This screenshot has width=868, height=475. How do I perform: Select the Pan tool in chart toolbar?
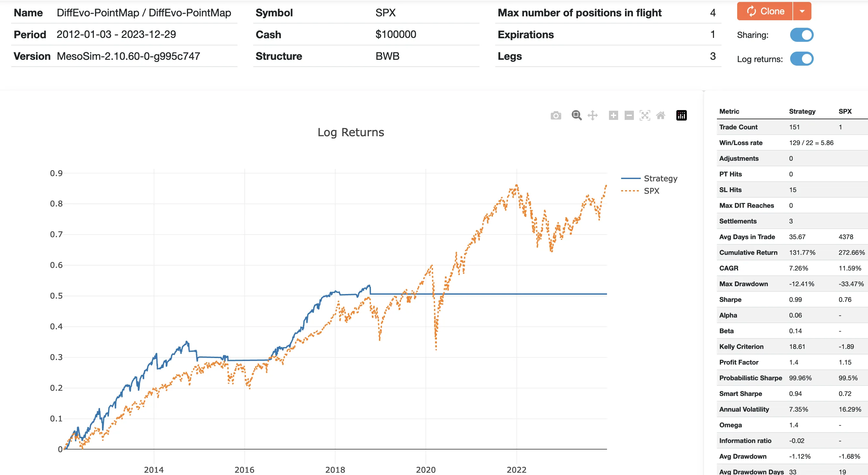coord(592,115)
